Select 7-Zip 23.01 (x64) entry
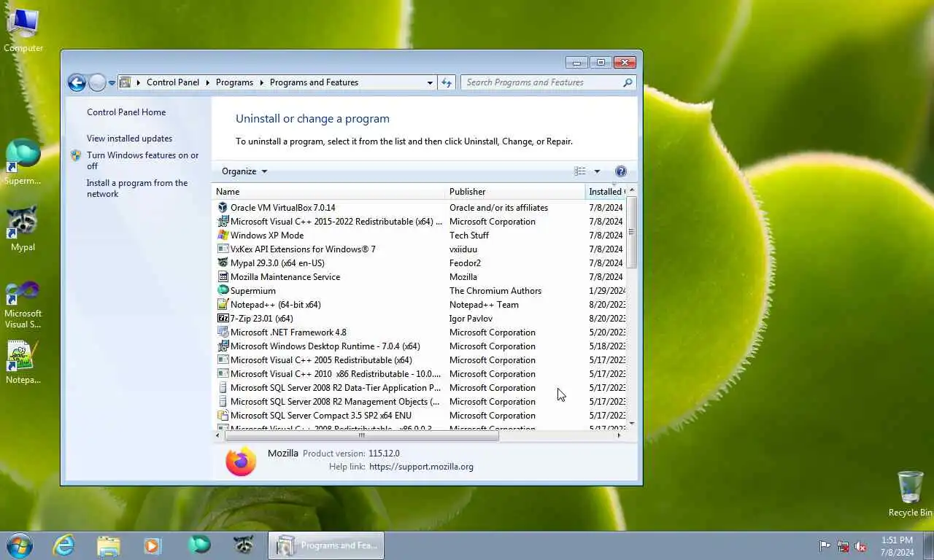 pyautogui.click(x=420, y=319)
